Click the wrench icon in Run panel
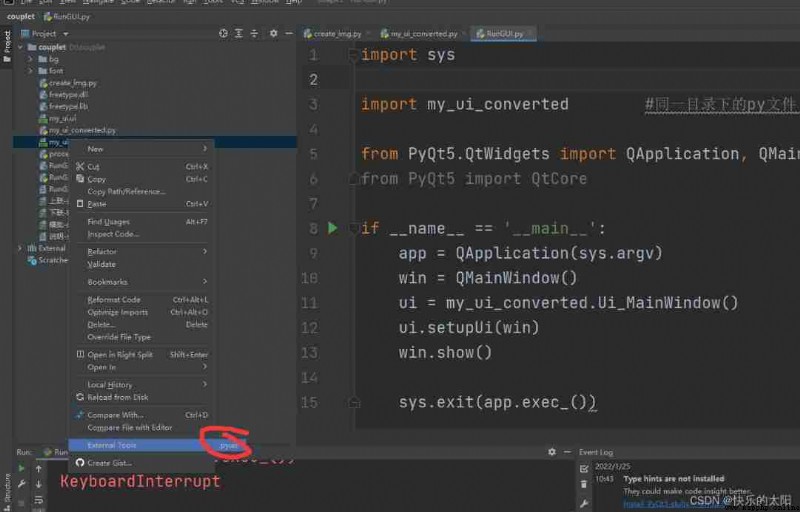Screen dimensions: 800x512 (21, 484)
